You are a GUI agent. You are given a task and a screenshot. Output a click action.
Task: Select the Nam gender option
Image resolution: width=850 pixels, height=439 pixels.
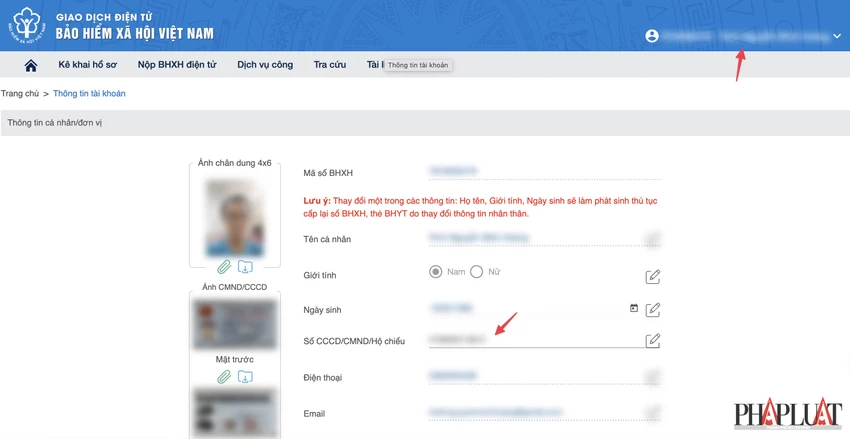click(x=435, y=272)
